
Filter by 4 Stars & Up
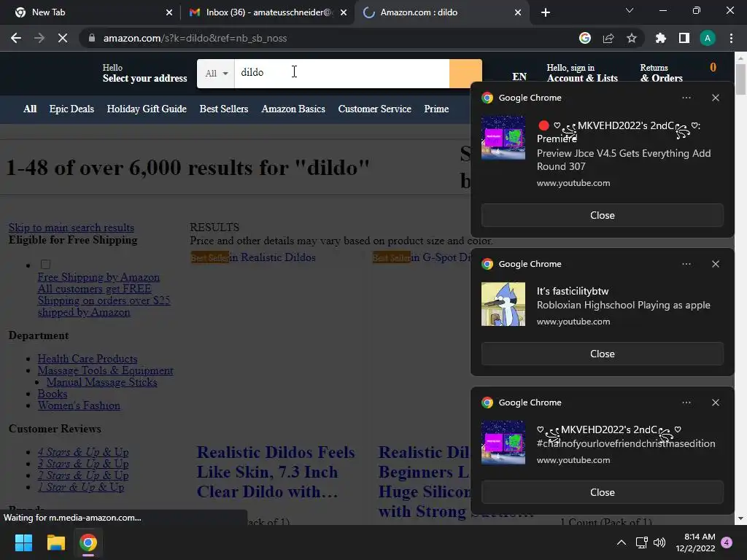(x=83, y=452)
